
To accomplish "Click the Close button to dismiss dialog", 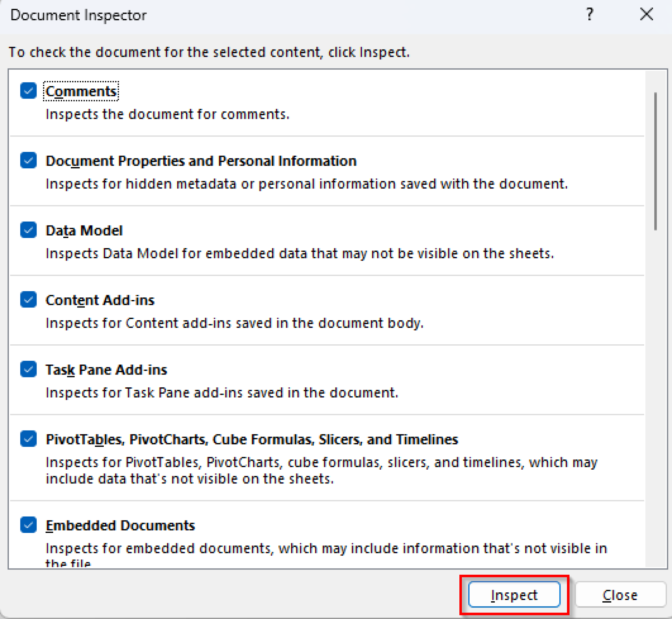I will [x=620, y=595].
